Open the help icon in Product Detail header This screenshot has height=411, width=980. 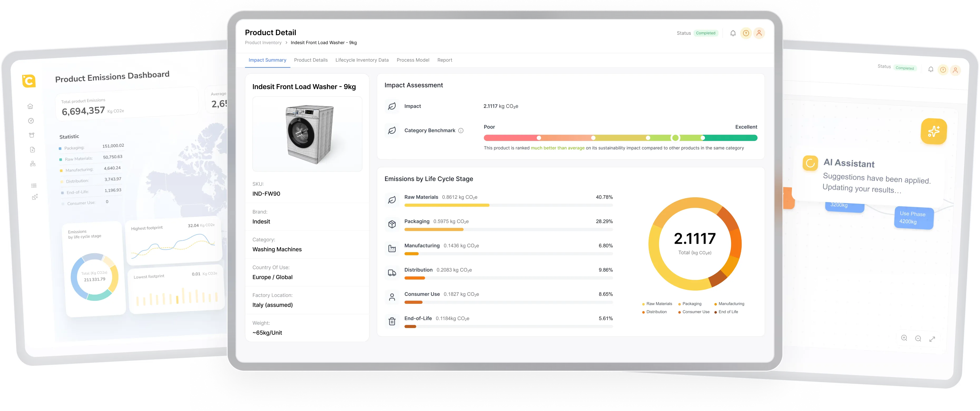746,33
